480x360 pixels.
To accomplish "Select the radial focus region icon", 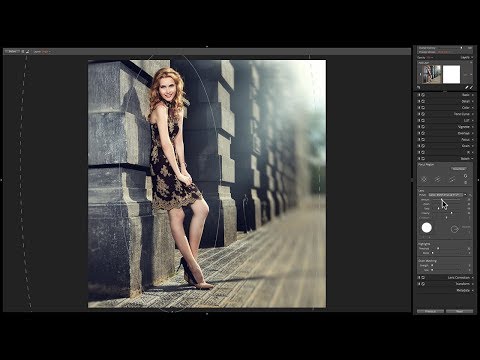I will pos(424,180).
